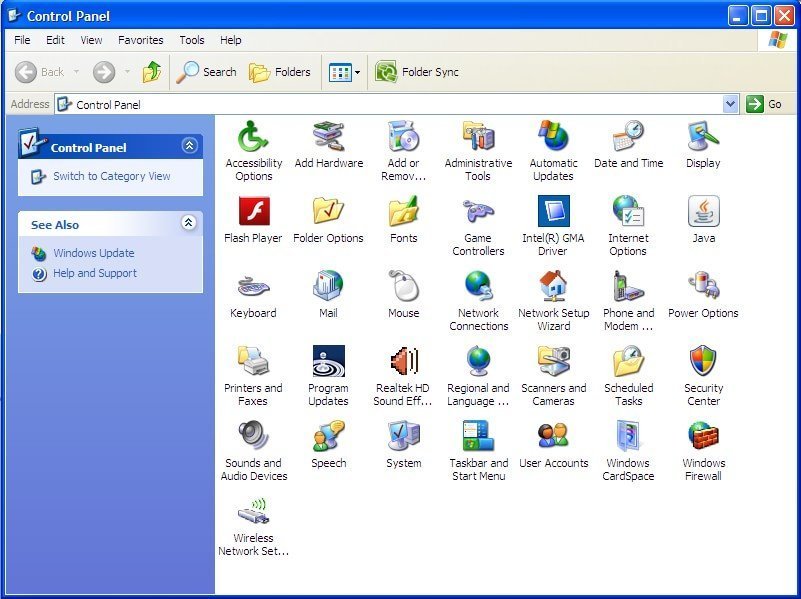Open Add Hardware applet

(328, 137)
